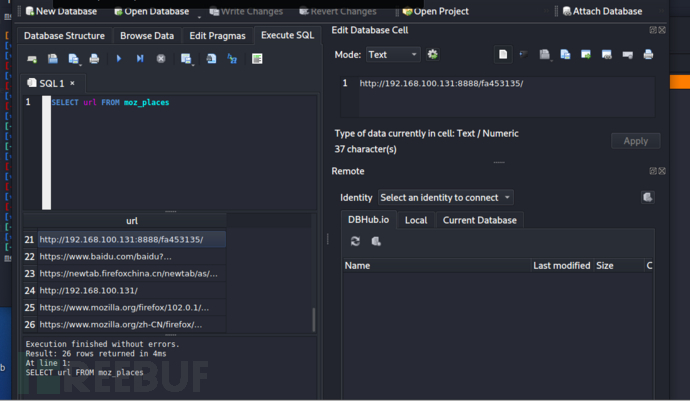Open the Mode Text dropdown
Image resolution: width=690 pixels, height=401 pixels.
(x=392, y=54)
